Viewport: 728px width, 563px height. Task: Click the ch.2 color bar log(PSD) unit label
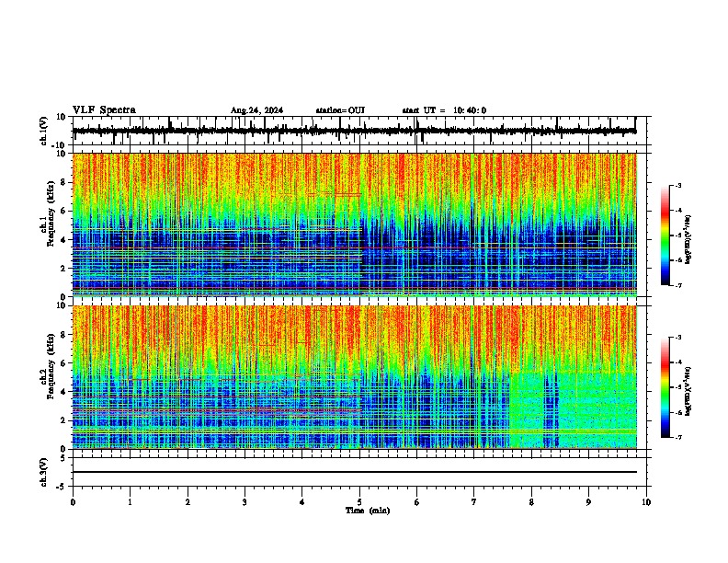coord(688,391)
